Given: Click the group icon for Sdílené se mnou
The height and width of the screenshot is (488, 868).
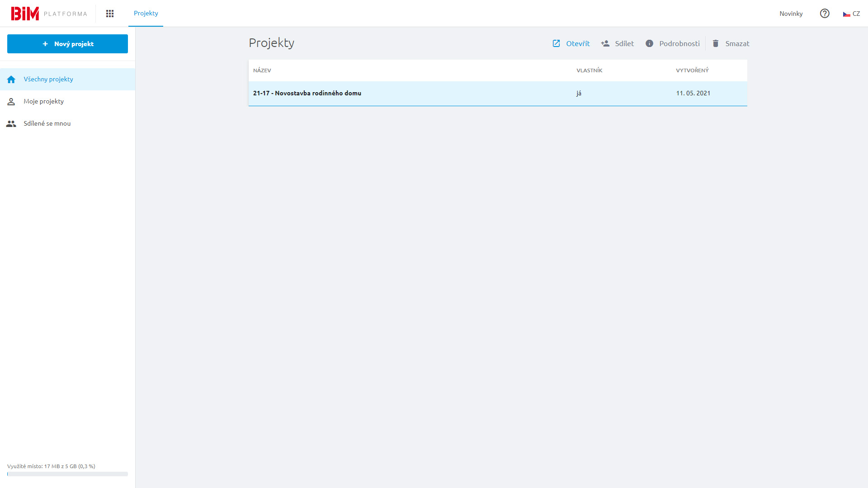Looking at the screenshot, I should 11,124.
